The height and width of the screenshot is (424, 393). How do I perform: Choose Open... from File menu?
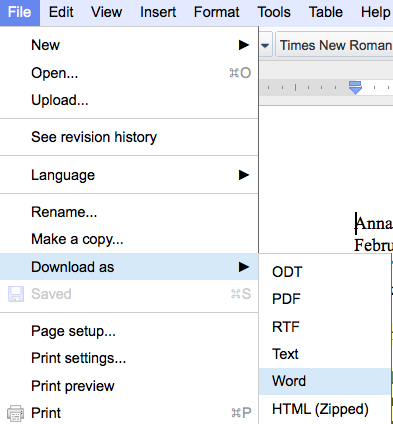pos(129,73)
